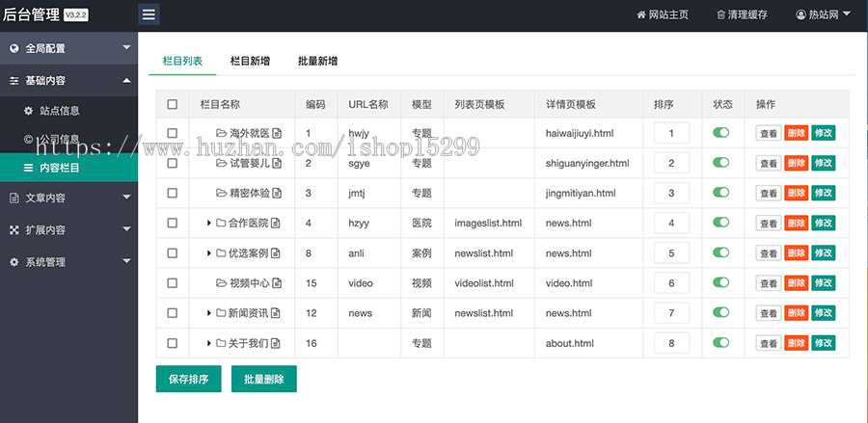The width and height of the screenshot is (868, 423).
Task: Click 修改 for the 视频中心 row
Action: [x=824, y=283]
